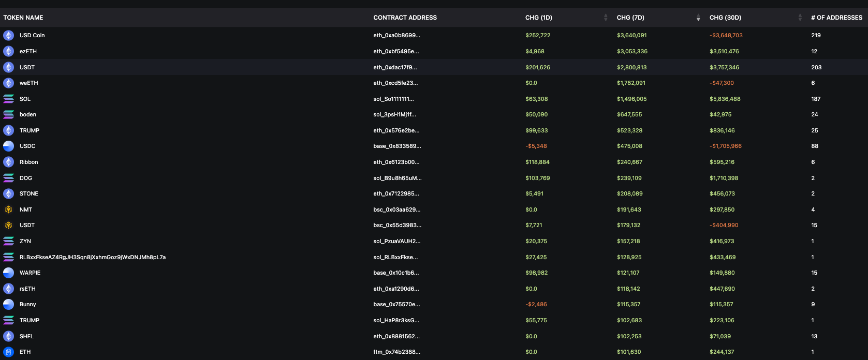This screenshot has height=360, width=868.
Task: Click the Ethereum icon next to Ribbon
Action: pyautogui.click(x=8, y=162)
